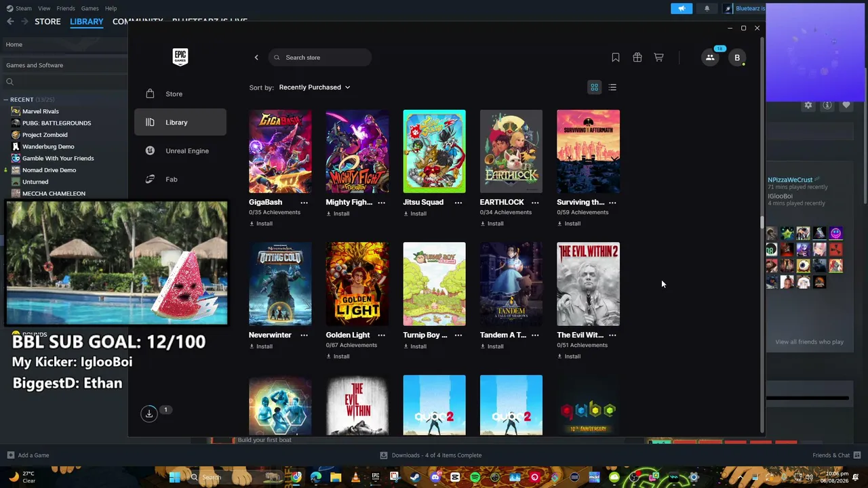Image resolution: width=868 pixels, height=488 pixels.
Task: Open more options for Neverwinter
Action: [304, 335]
